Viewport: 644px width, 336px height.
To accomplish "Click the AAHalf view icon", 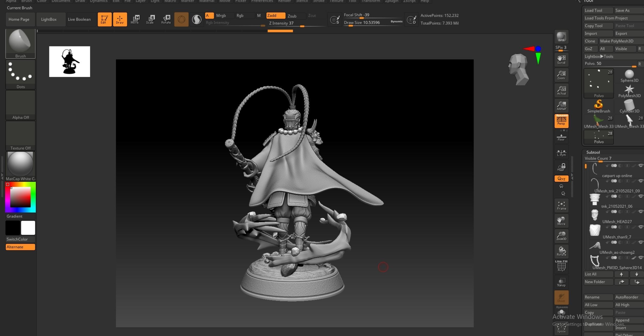I will [x=561, y=105].
